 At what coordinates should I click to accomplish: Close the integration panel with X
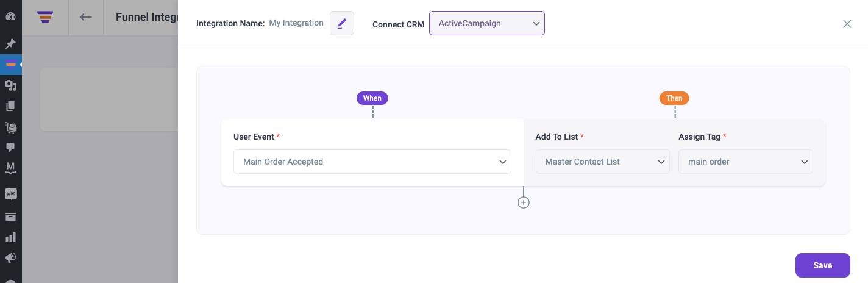point(847,24)
